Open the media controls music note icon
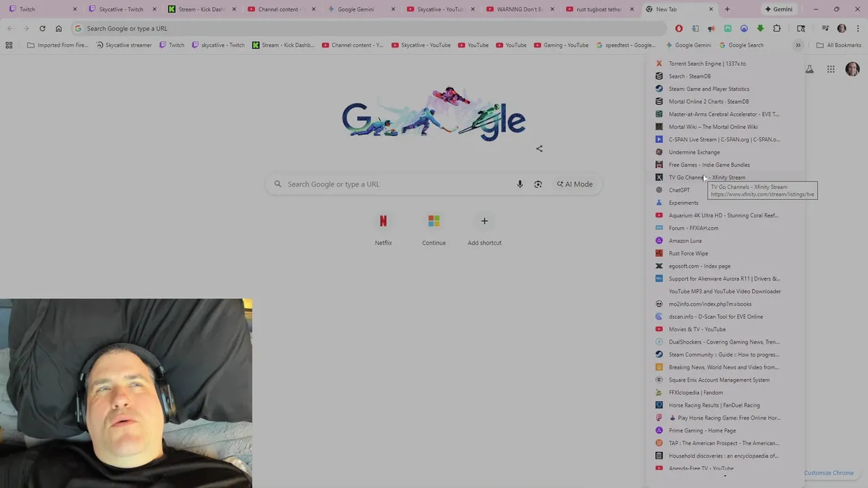 (x=825, y=28)
